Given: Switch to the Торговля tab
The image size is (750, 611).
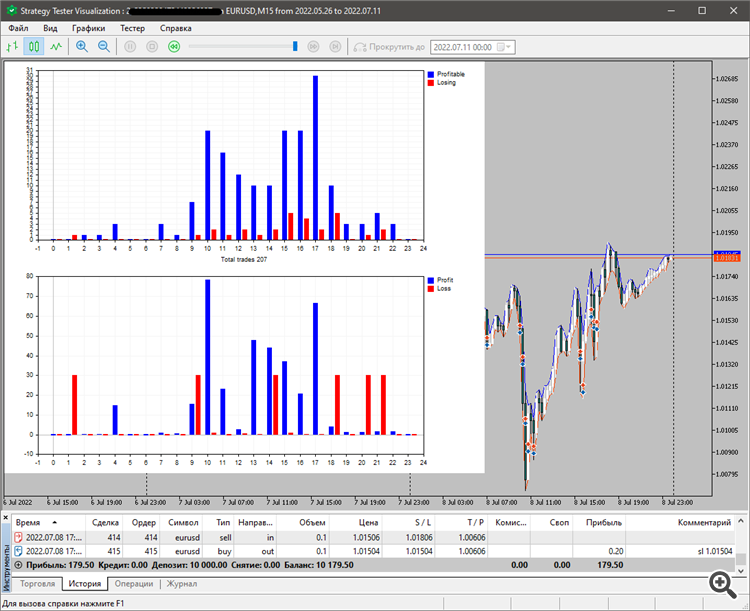Looking at the screenshot, I should (37, 584).
